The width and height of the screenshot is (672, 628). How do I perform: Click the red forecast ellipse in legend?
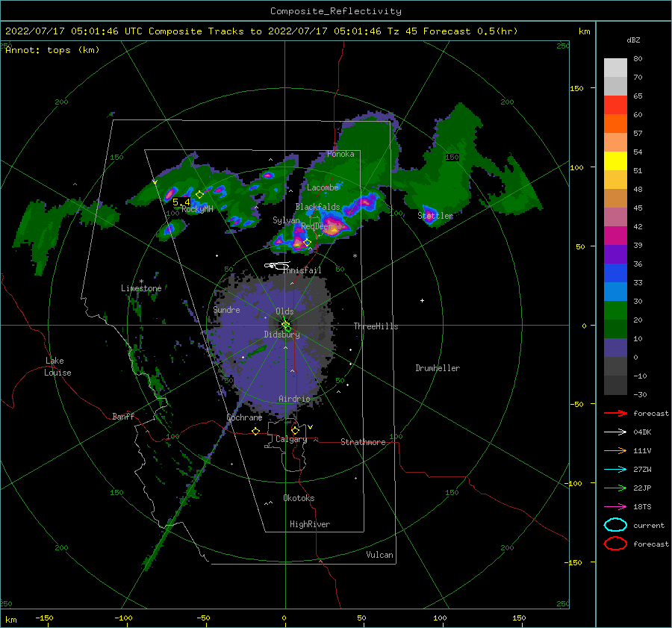[615, 544]
